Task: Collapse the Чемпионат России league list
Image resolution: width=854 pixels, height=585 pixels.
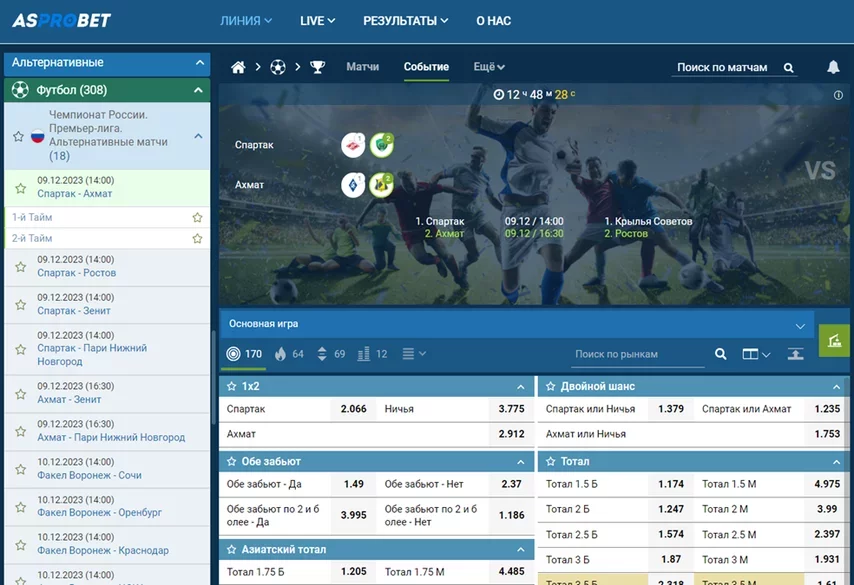Action: pyautogui.click(x=198, y=136)
